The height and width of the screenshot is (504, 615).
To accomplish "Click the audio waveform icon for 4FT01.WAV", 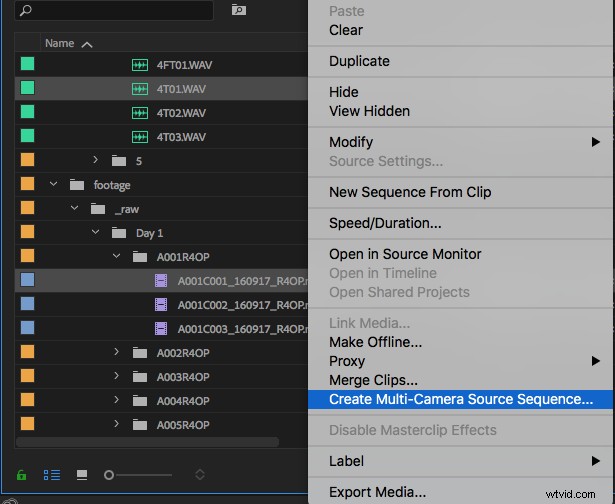I will point(140,65).
